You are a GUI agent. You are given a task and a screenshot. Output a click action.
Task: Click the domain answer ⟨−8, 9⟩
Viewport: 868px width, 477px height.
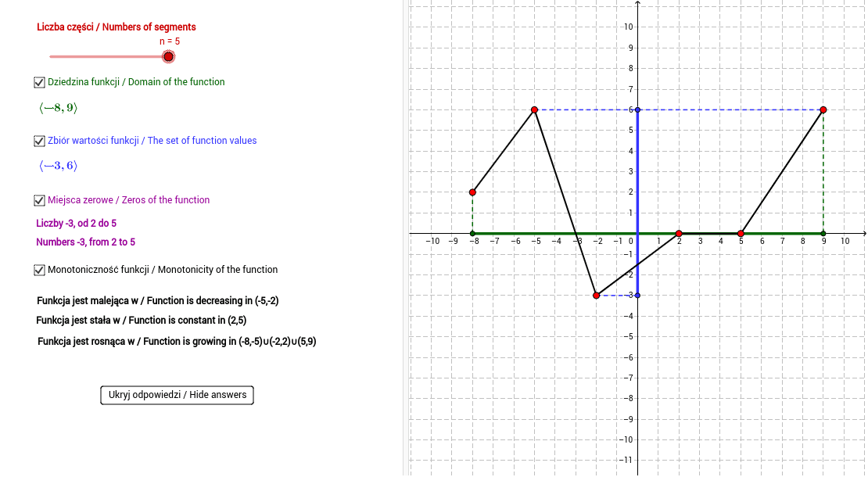coord(58,108)
